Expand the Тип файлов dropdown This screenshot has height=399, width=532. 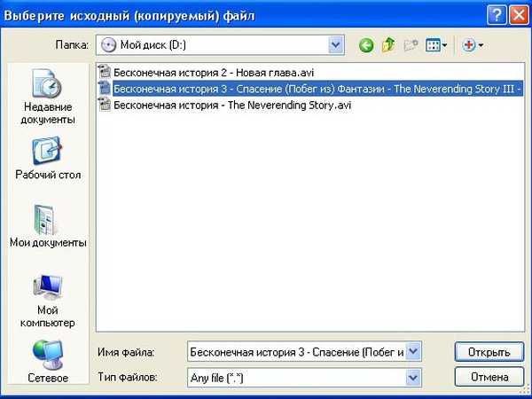pos(412,378)
